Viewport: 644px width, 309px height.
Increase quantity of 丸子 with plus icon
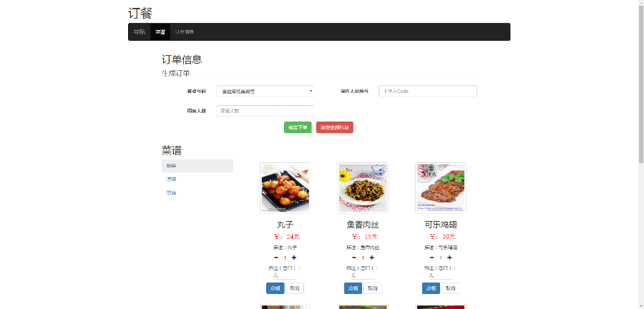pos(294,257)
